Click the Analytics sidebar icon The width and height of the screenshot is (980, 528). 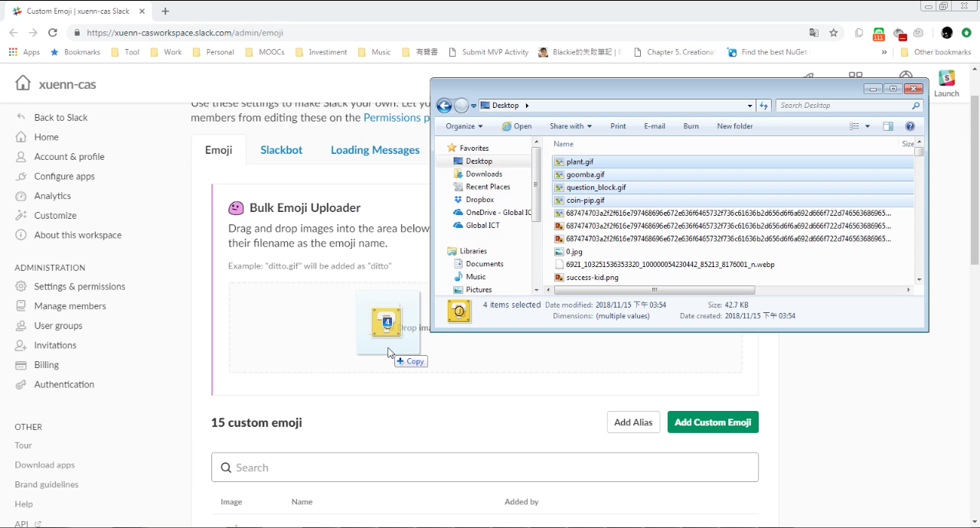[21, 196]
